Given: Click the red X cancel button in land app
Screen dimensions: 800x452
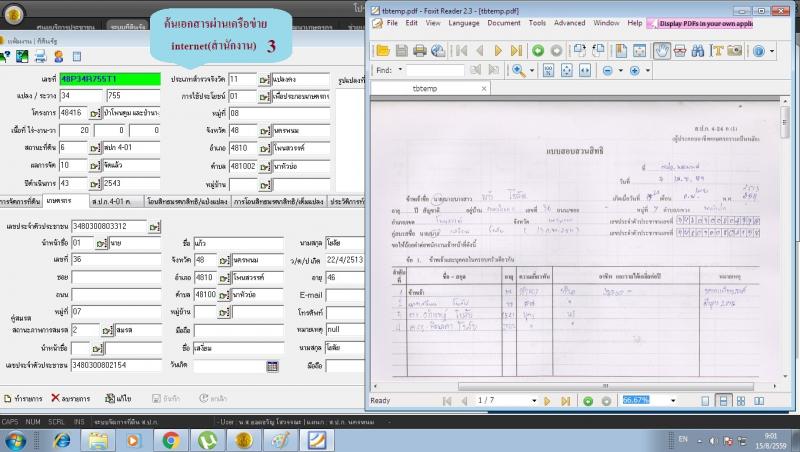Looking at the screenshot, I should point(70,398).
